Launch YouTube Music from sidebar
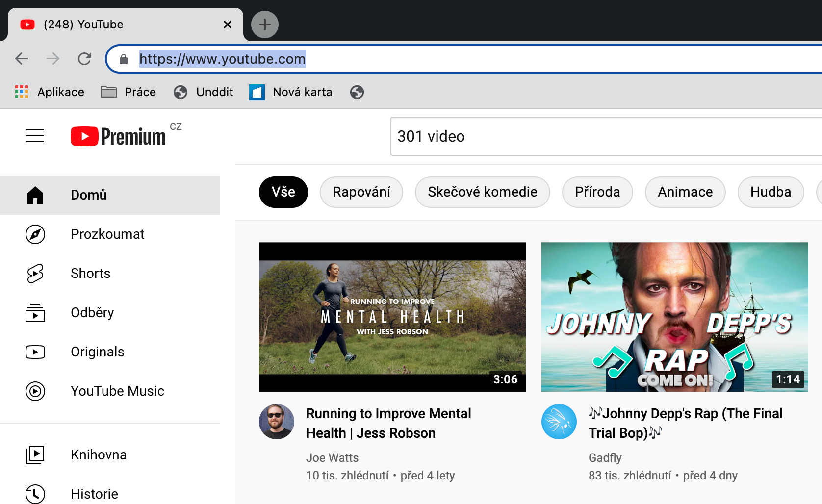The width and height of the screenshot is (822, 504). coord(117,391)
